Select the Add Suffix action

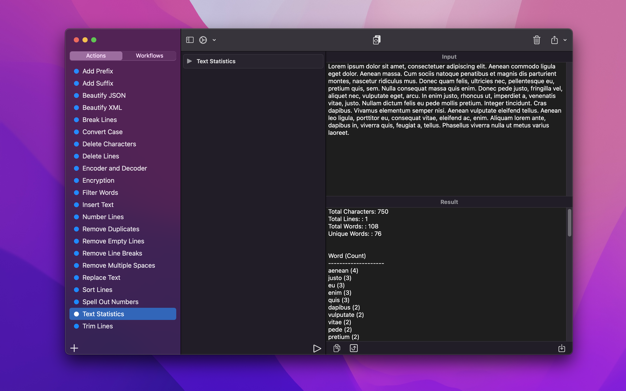click(123, 83)
